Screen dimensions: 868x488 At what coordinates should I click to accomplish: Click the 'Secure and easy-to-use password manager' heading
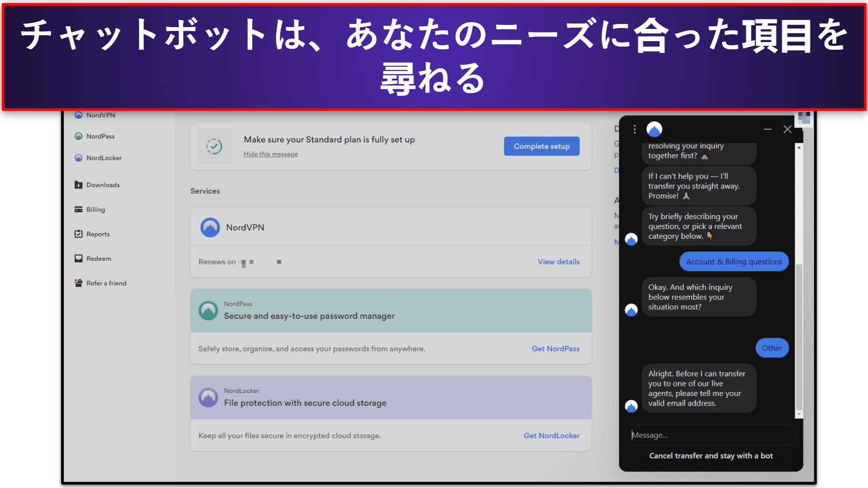click(309, 316)
